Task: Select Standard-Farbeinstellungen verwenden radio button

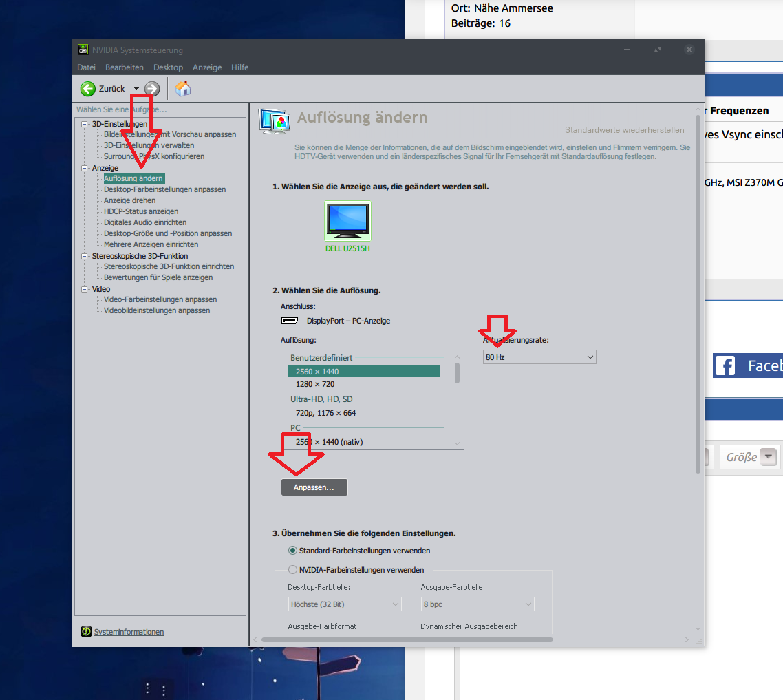Action: [x=292, y=551]
